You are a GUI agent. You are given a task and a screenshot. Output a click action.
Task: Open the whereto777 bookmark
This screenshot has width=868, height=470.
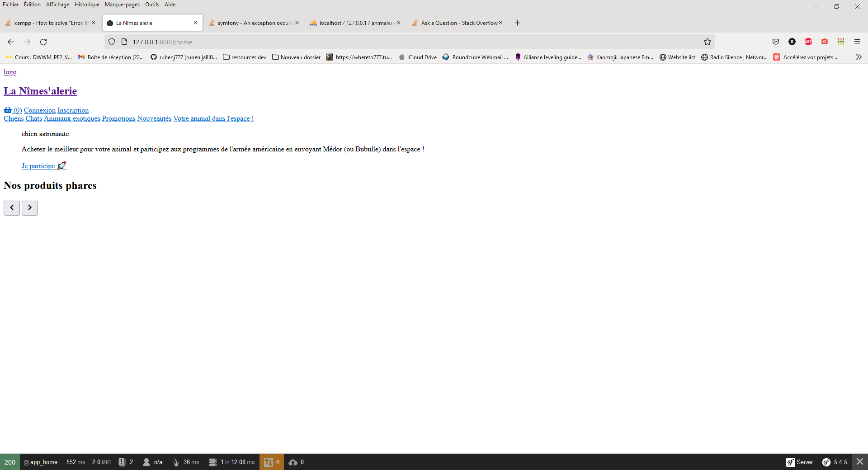tap(359, 57)
